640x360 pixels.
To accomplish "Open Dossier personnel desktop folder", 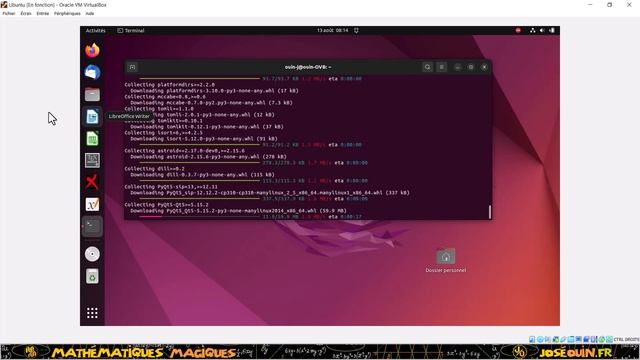I will pos(446,260).
